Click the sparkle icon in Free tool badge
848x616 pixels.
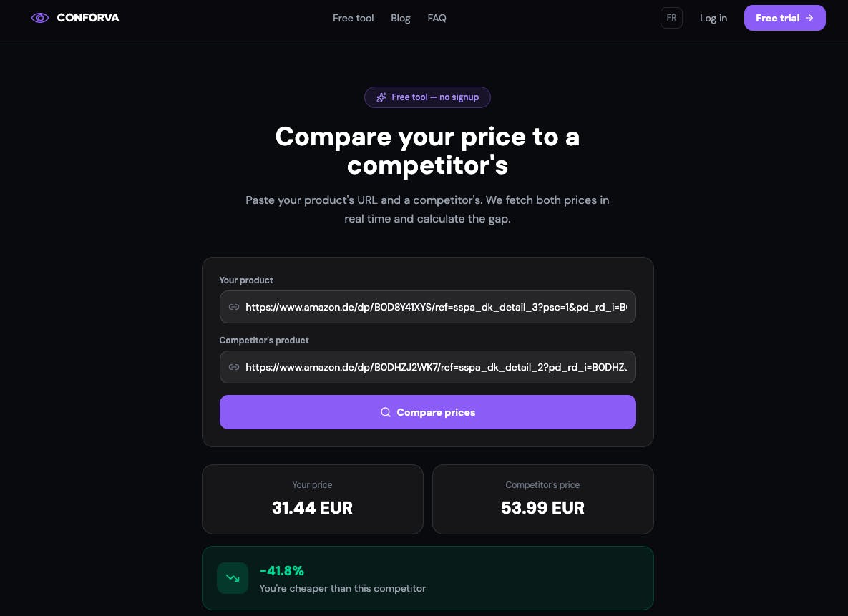(x=381, y=97)
